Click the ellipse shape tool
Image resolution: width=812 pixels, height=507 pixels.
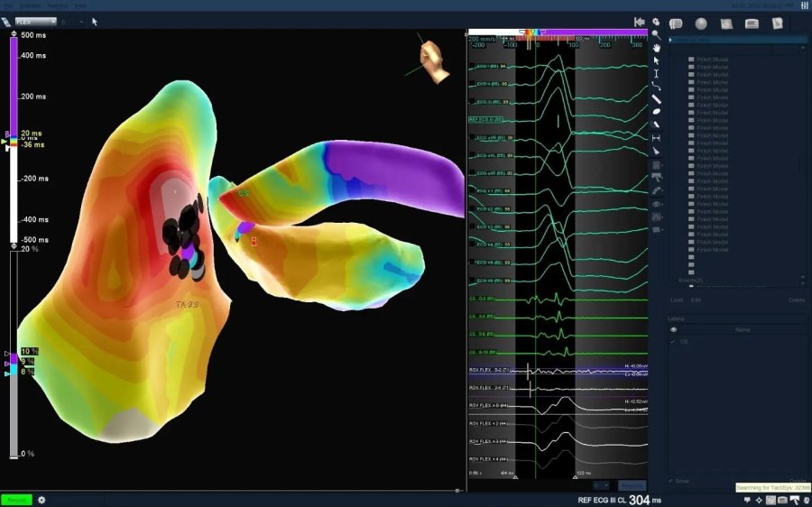coord(656,112)
